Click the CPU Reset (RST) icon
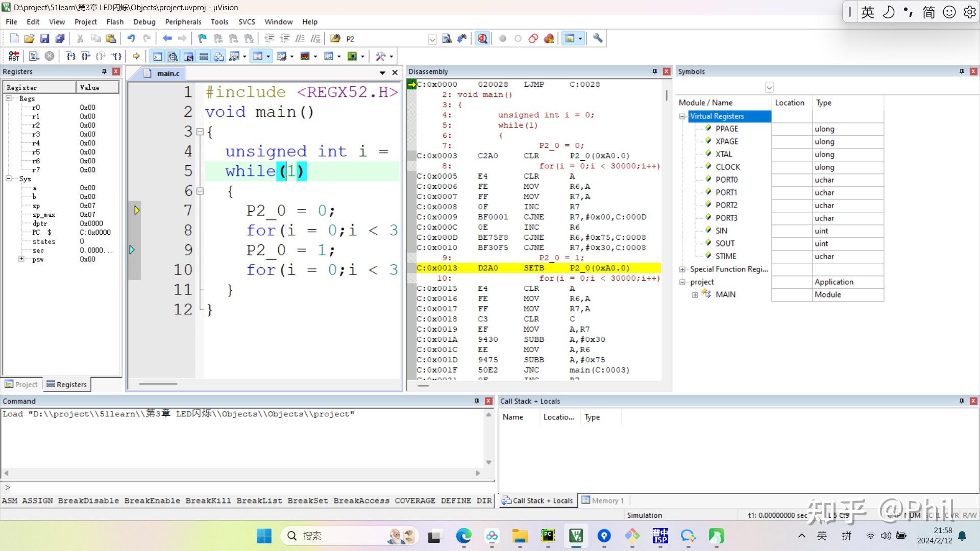 (x=14, y=56)
